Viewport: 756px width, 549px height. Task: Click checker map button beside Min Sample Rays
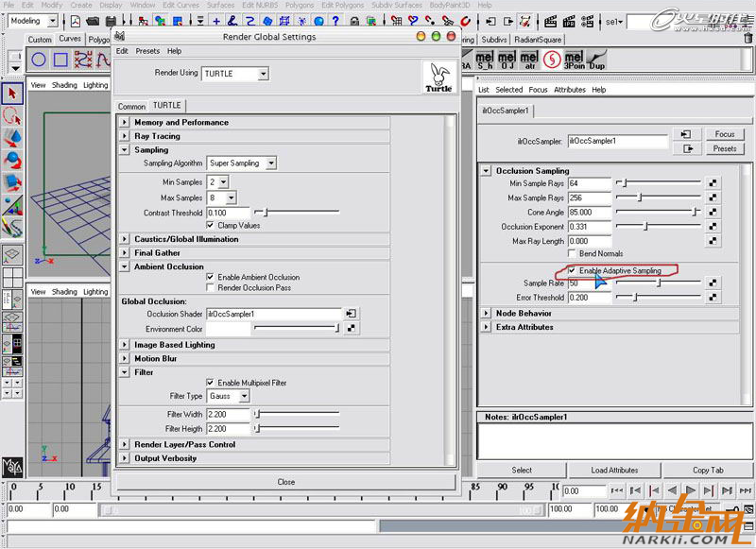pos(713,183)
